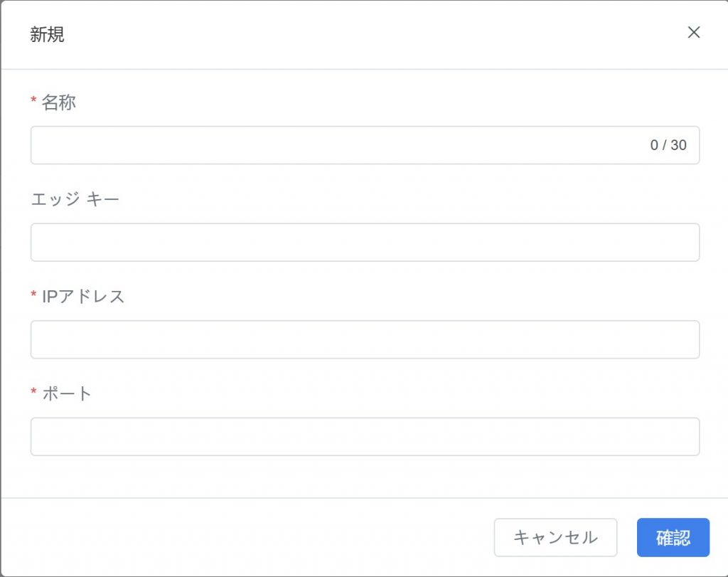The width and height of the screenshot is (728, 577).
Task: Click the エッジ キー label text
Action: click(75, 199)
